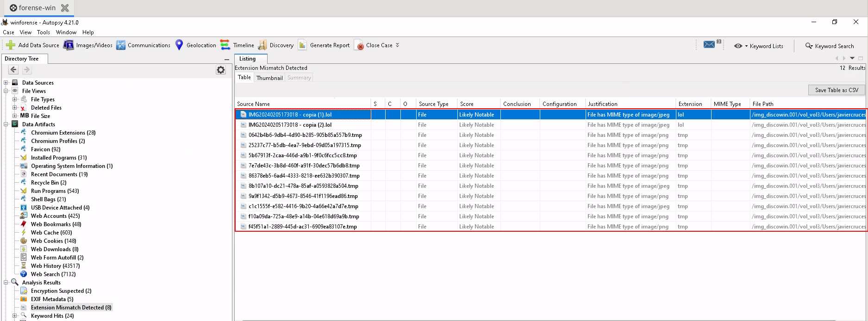Select Recycle Bin (2) in the tree

pos(49,183)
